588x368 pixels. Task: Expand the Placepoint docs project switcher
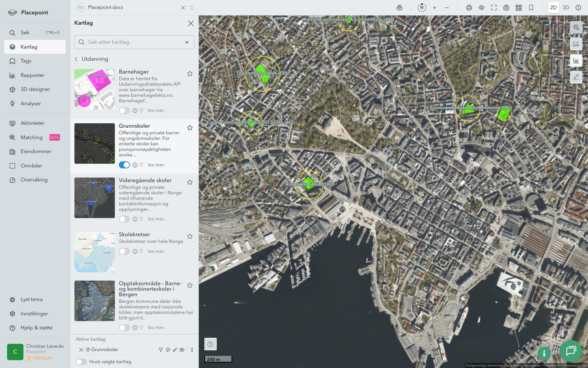pos(192,8)
